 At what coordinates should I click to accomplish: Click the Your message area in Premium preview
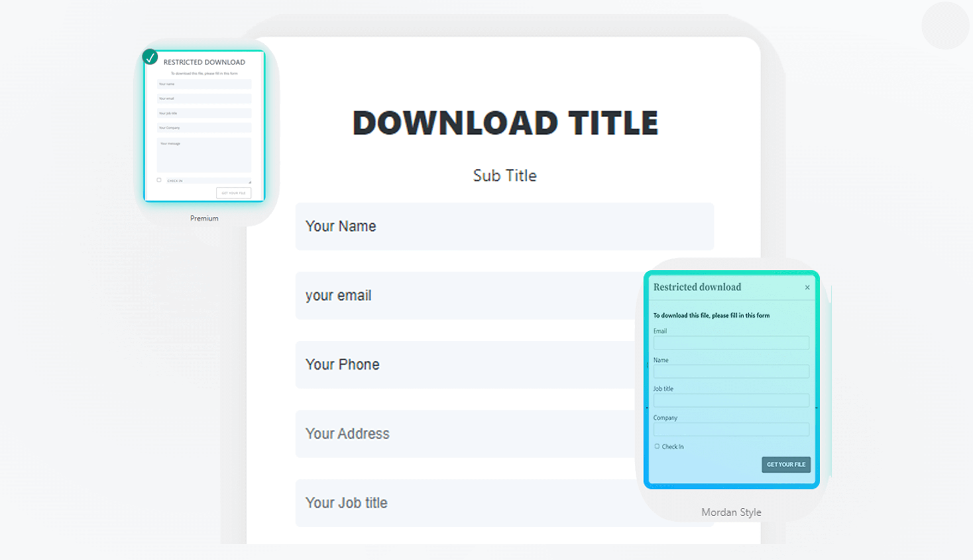click(x=204, y=156)
